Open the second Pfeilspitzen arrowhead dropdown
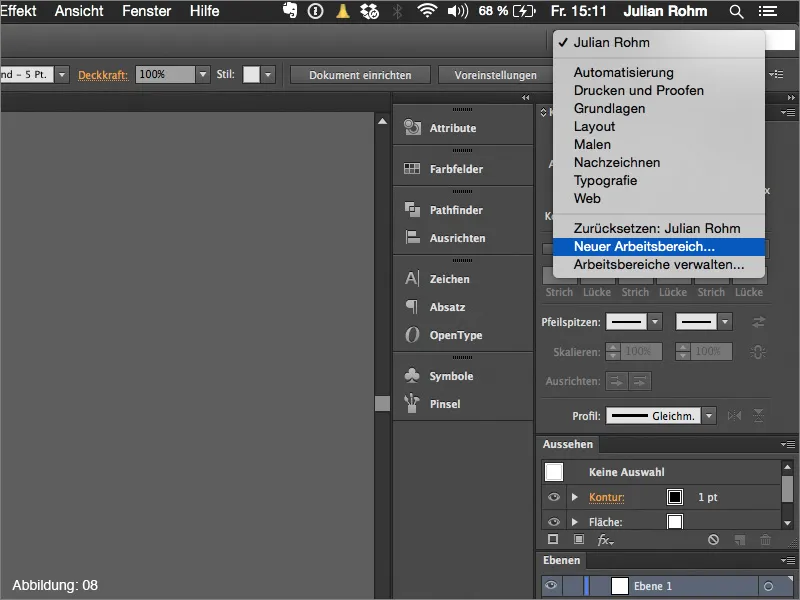Viewport: 800px width, 600px height. click(x=725, y=322)
